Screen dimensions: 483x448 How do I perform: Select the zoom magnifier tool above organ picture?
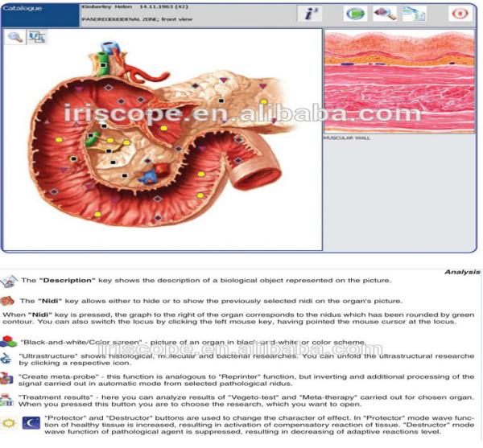point(15,37)
